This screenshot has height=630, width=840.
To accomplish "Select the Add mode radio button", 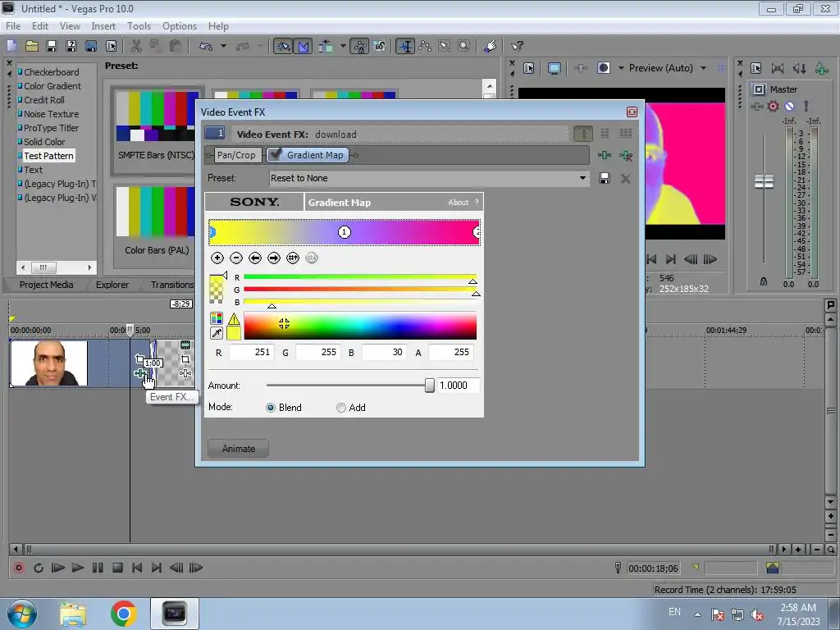I will pyautogui.click(x=340, y=408).
